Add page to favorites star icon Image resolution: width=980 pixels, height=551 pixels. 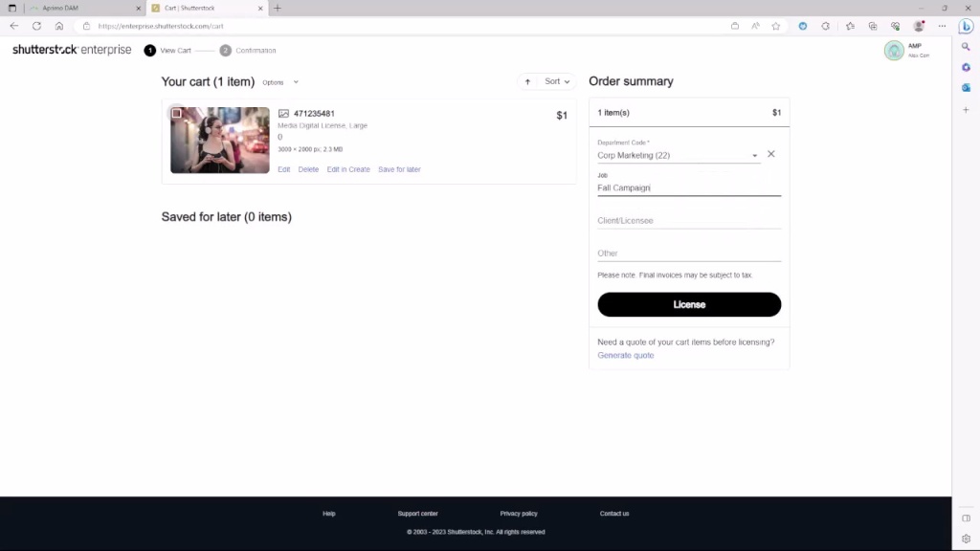pos(775,26)
